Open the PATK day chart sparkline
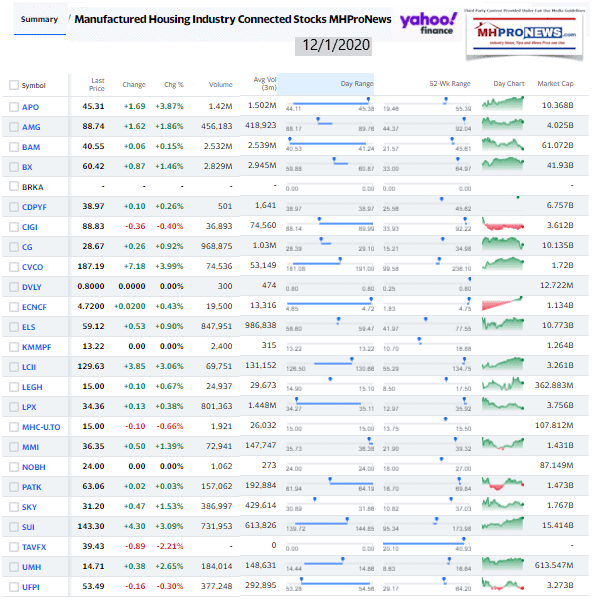The height and width of the screenshot is (605, 592). [x=503, y=484]
